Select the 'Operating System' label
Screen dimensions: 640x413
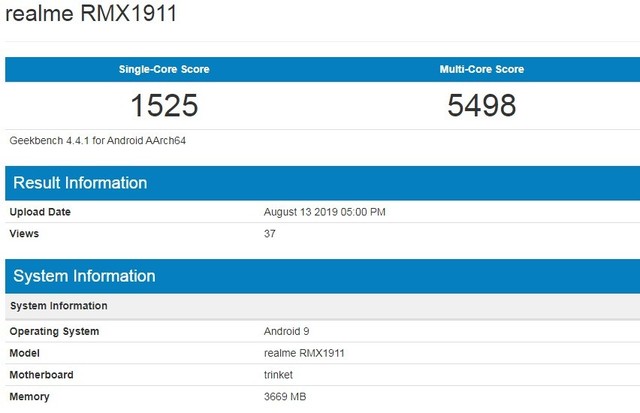pos(54,331)
